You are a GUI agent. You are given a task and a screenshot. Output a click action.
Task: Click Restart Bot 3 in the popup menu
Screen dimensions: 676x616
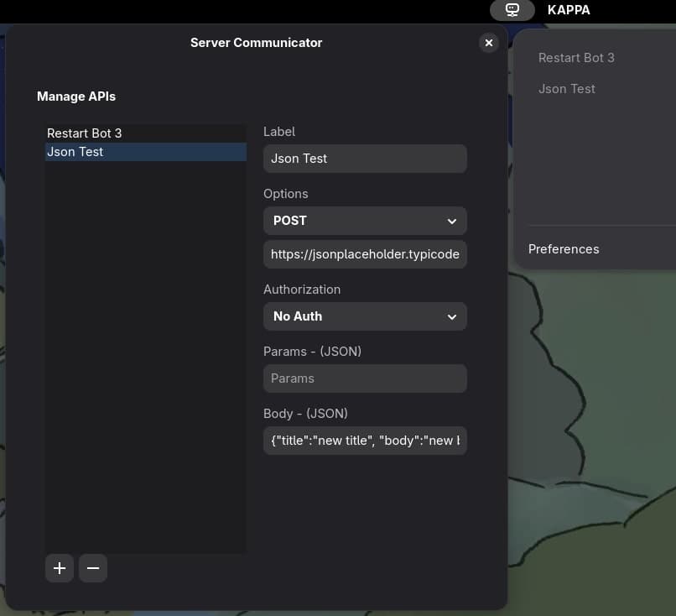(x=576, y=58)
